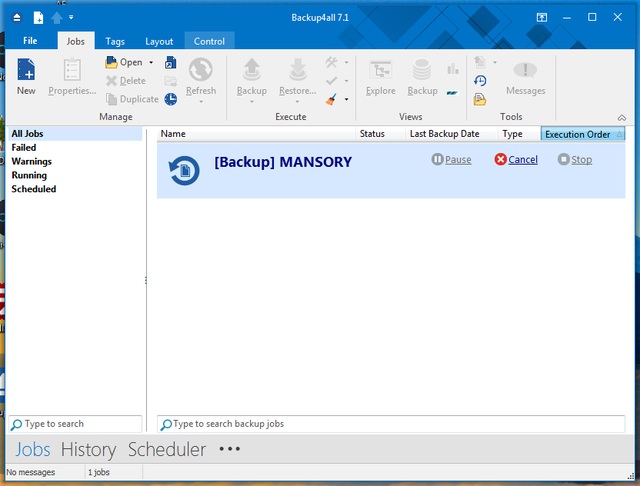Click the folder icon in Tools group
This screenshot has height=486, width=640.
(x=480, y=99)
